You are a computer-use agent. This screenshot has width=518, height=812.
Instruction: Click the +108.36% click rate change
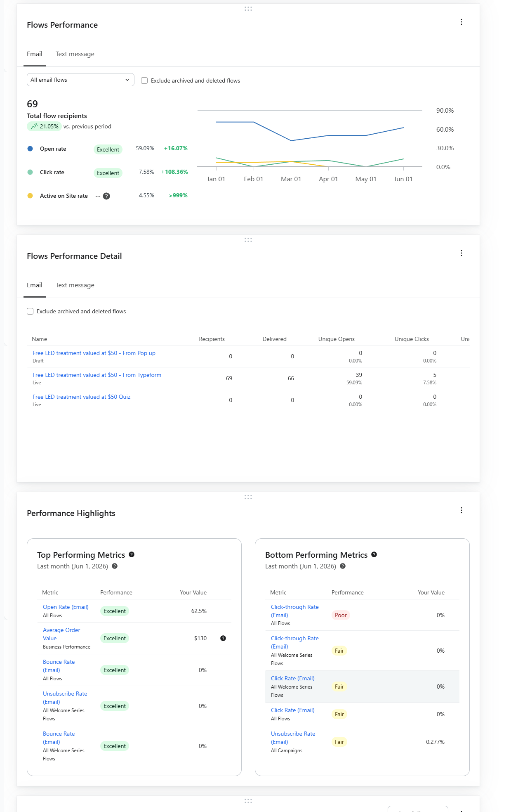[174, 172]
